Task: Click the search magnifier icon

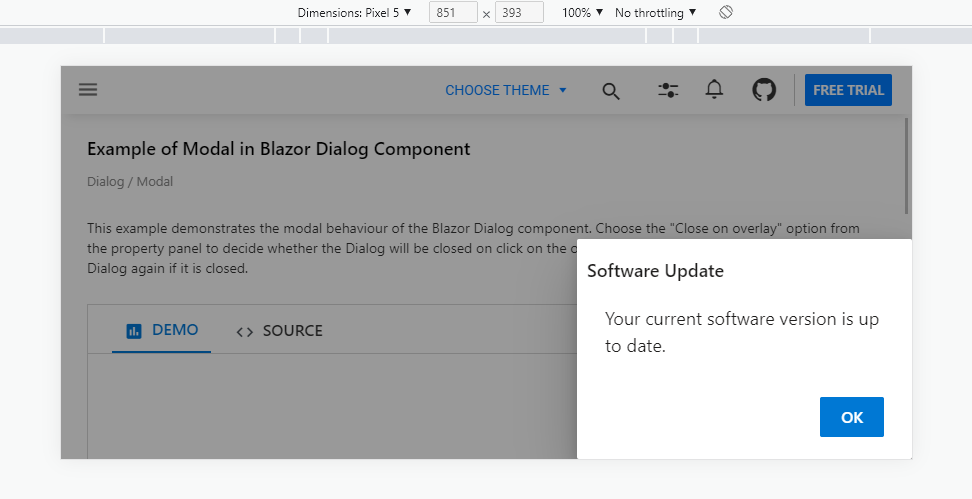Action: [x=611, y=91]
